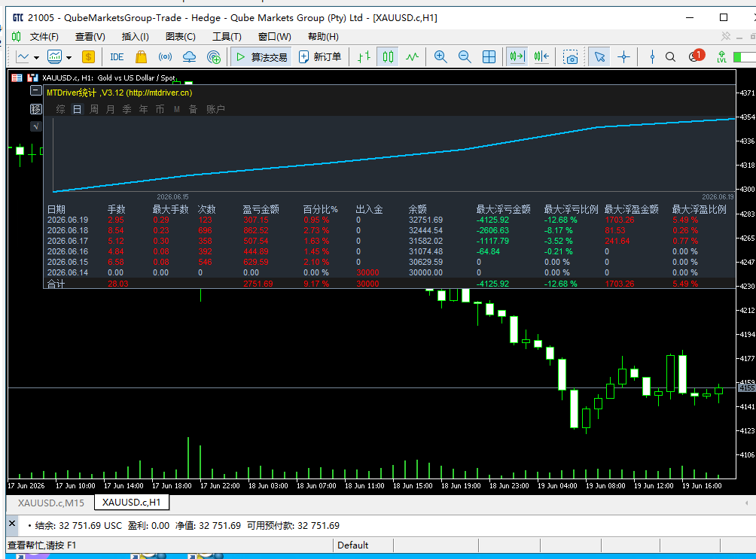Switch to the XAUUSD.c,H1 chart tab
756x559 pixels.
coord(132,502)
